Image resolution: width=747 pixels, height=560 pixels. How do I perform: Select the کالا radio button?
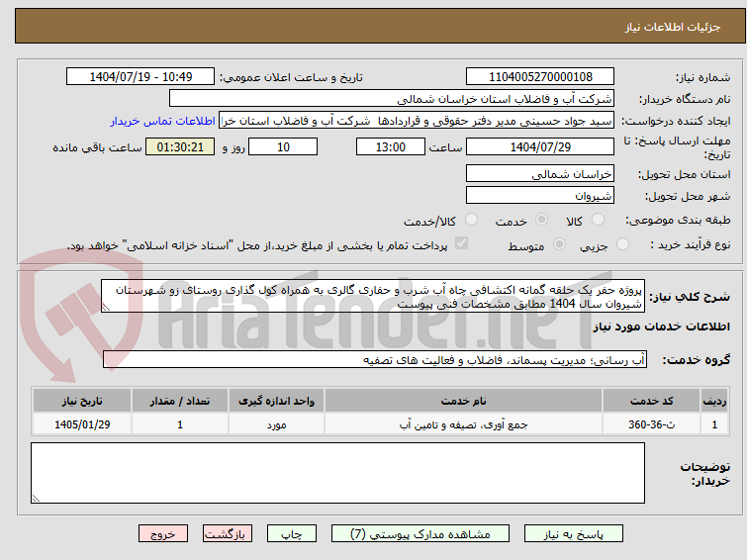click(x=598, y=220)
